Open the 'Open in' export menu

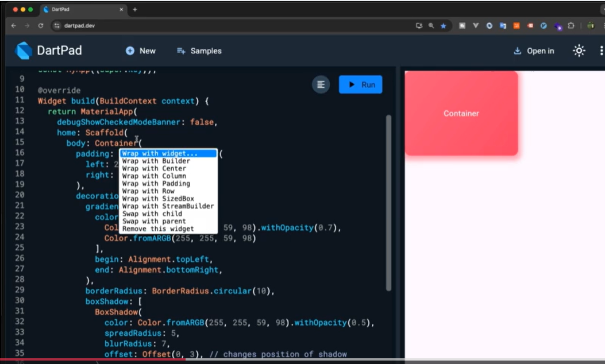point(534,51)
